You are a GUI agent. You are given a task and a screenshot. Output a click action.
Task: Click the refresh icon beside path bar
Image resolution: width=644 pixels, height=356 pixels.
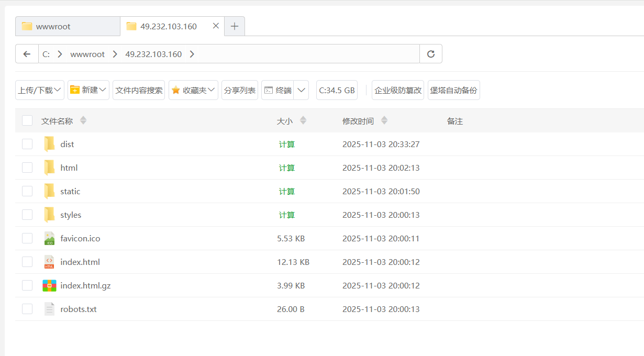[431, 54]
